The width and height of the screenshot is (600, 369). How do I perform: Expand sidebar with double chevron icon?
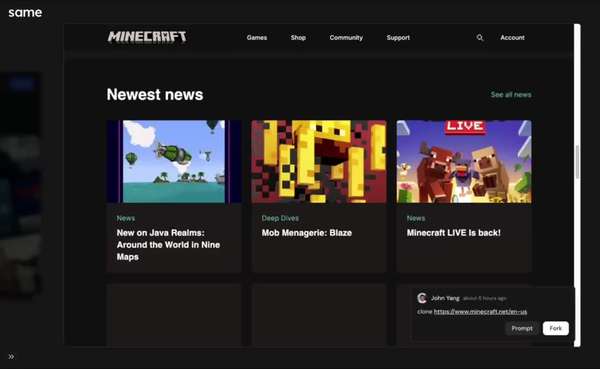click(11, 356)
